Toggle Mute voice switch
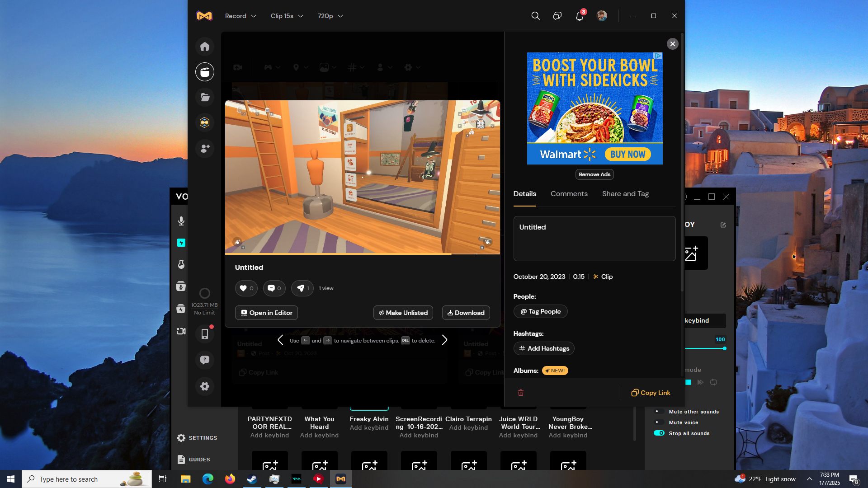 pyautogui.click(x=659, y=422)
